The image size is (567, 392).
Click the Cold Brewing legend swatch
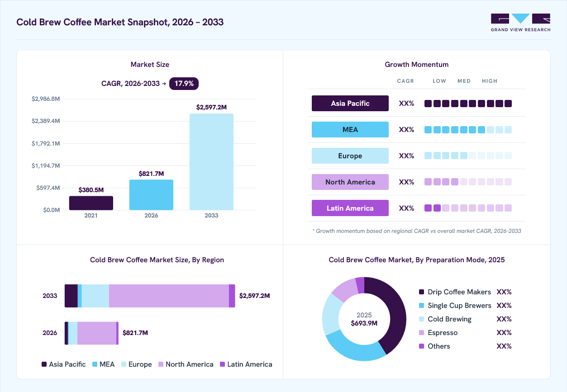422,319
